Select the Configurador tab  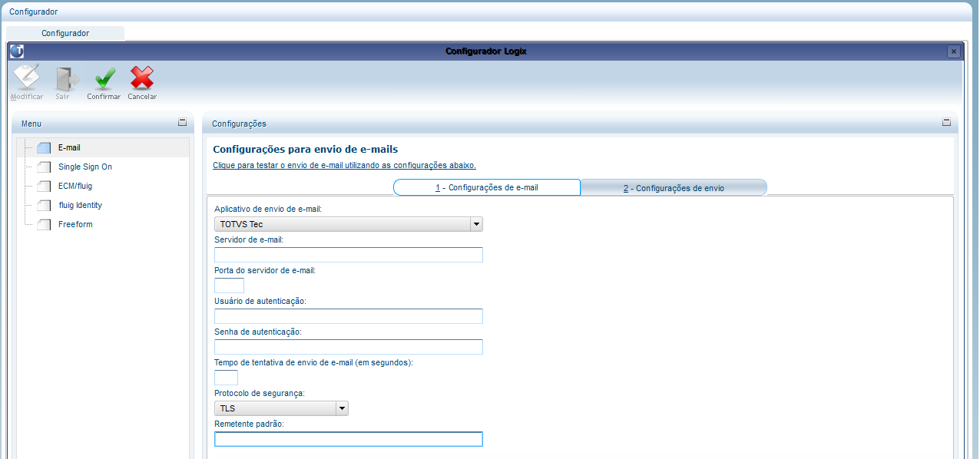point(65,33)
